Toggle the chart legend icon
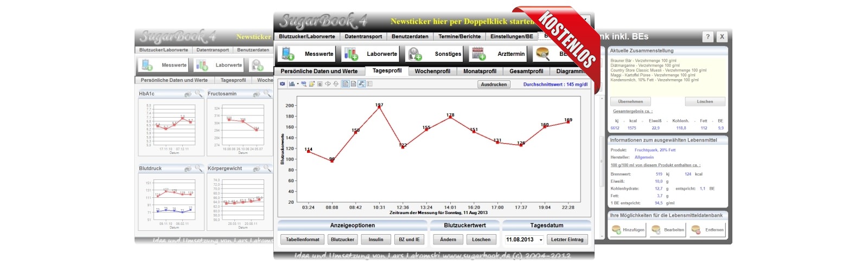 tap(369, 84)
